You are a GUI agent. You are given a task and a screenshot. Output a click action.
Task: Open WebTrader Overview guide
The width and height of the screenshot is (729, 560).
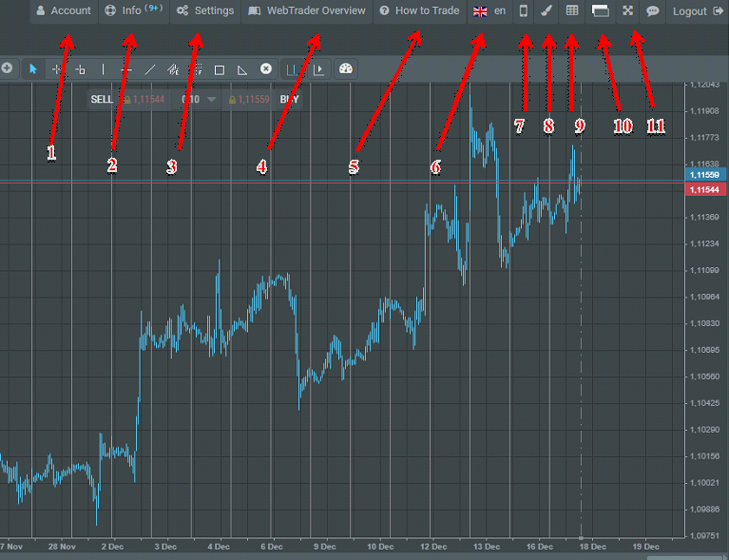coord(307,10)
